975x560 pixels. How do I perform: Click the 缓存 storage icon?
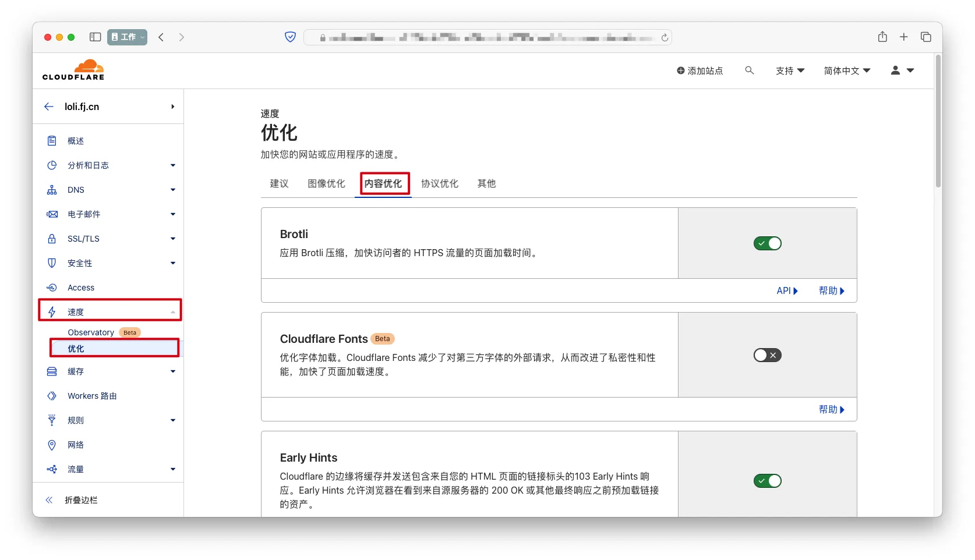click(x=52, y=371)
